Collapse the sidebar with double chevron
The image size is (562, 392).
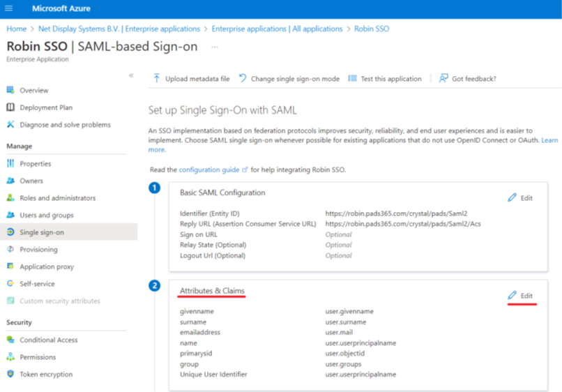(131, 75)
